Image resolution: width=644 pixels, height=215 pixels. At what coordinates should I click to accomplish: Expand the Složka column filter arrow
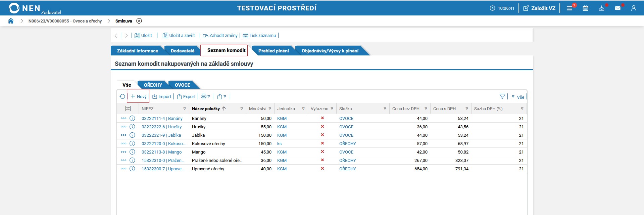click(385, 109)
